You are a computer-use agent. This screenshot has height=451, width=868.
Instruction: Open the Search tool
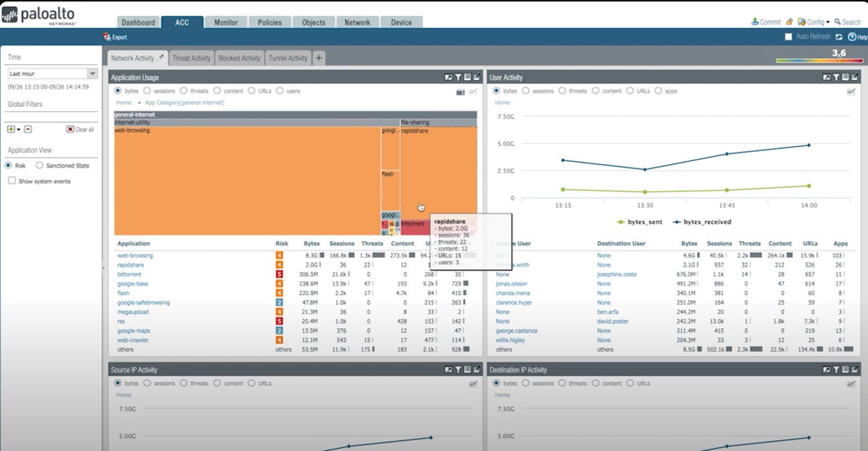tap(848, 22)
